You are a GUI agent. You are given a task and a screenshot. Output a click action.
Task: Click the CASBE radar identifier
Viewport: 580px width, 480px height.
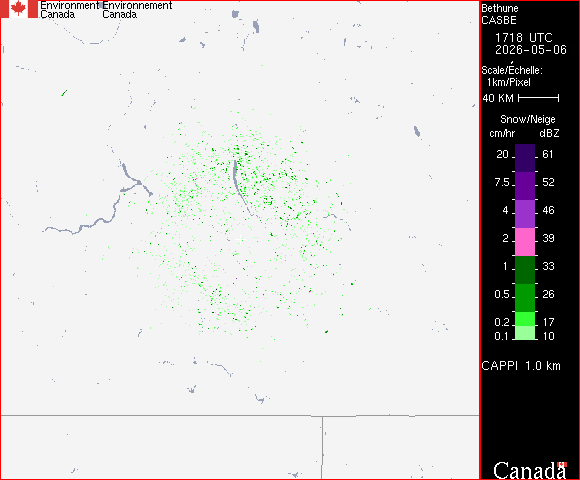[499, 20]
